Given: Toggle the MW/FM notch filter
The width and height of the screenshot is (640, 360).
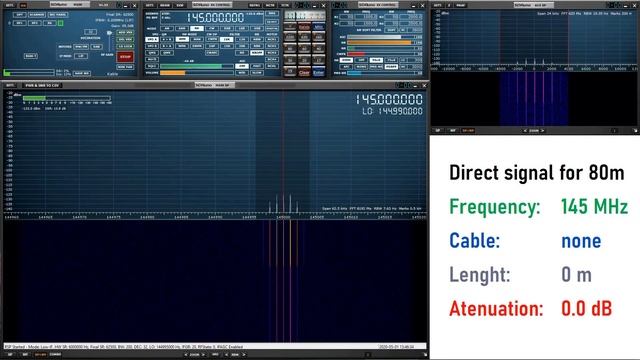Looking at the screenshot, I should (81, 47).
